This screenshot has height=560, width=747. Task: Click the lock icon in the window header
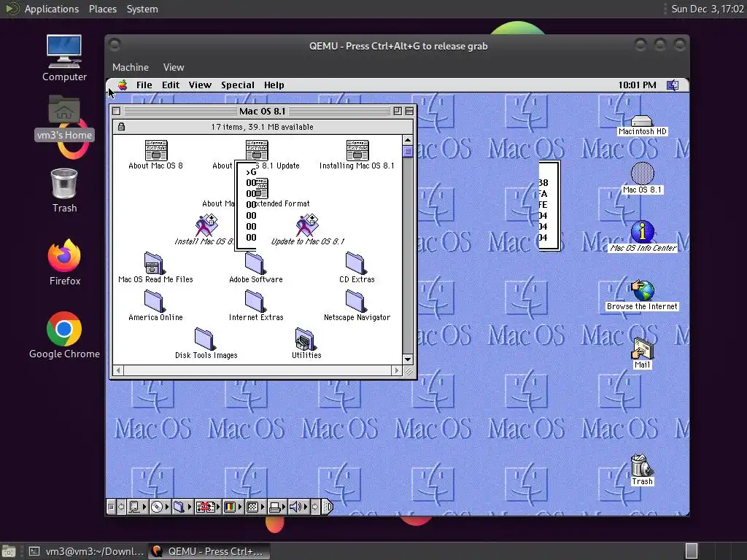pos(122,127)
